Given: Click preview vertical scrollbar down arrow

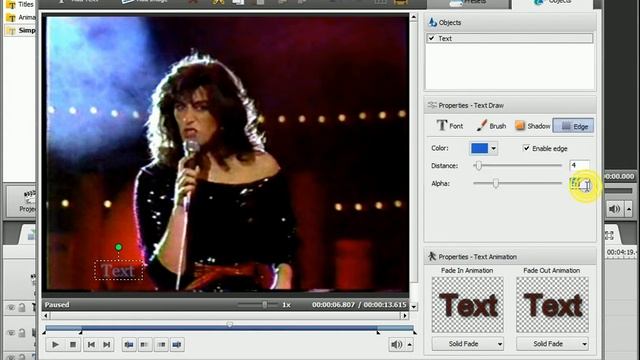Looking at the screenshot, I should [413, 307].
